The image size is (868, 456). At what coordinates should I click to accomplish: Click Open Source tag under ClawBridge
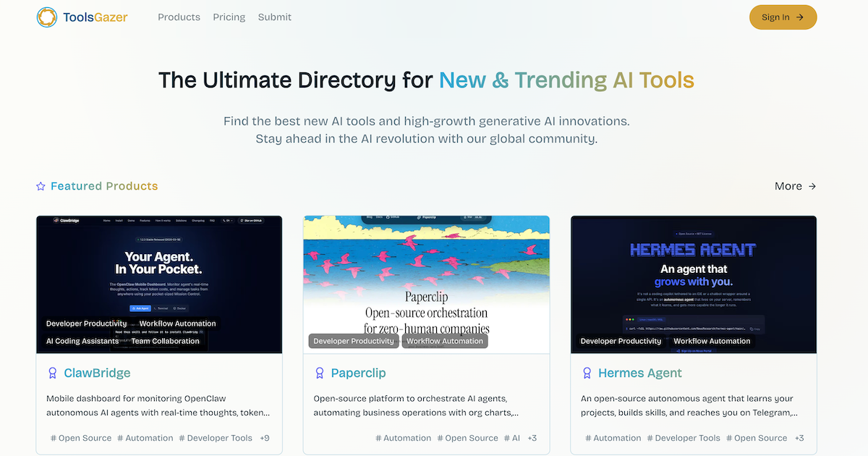pyautogui.click(x=81, y=438)
